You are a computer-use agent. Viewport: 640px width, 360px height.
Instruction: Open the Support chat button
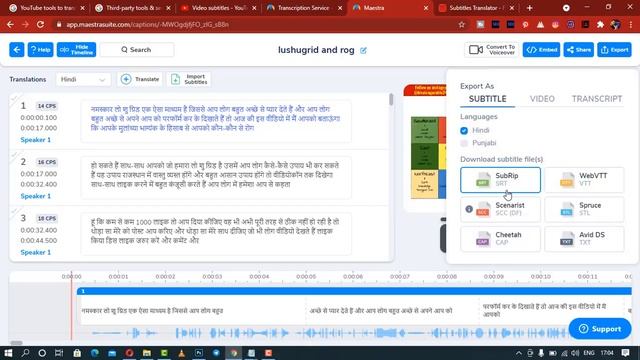pyautogui.click(x=600, y=329)
